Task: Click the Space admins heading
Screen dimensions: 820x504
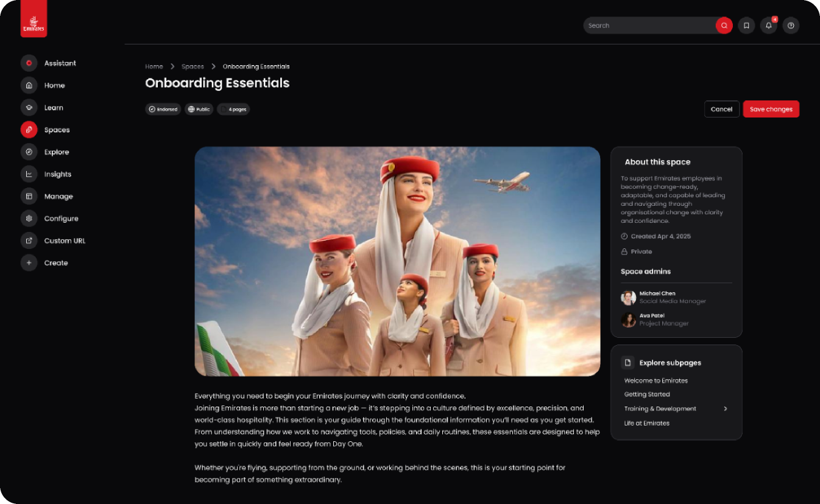Action: coord(646,271)
